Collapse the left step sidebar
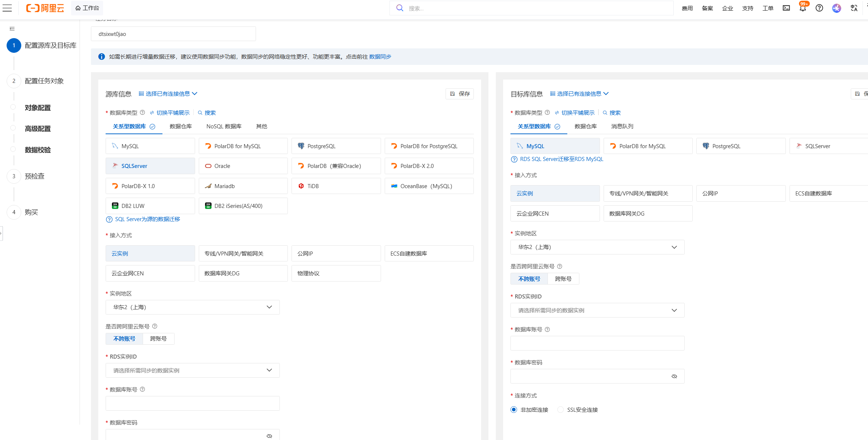This screenshot has width=868, height=440. pyautogui.click(x=12, y=29)
